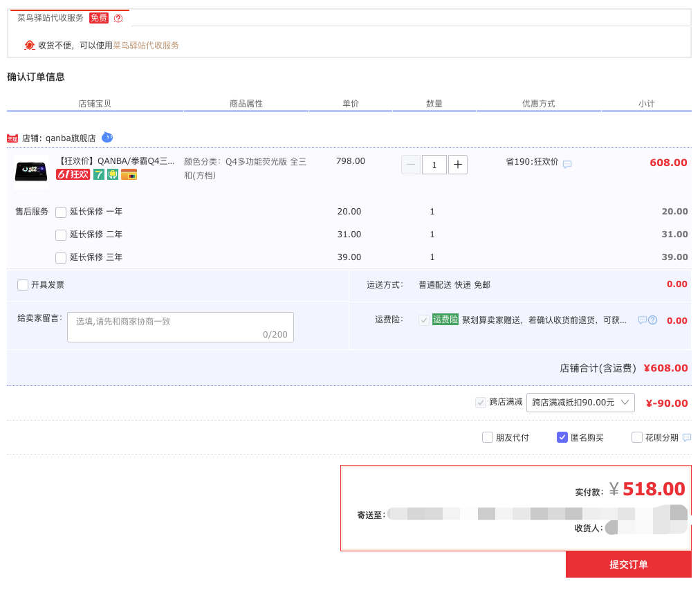Viewport: 700px width, 606px height.
Task: Click the red 61狂欢 promotion badge
Action: pos(73,174)
